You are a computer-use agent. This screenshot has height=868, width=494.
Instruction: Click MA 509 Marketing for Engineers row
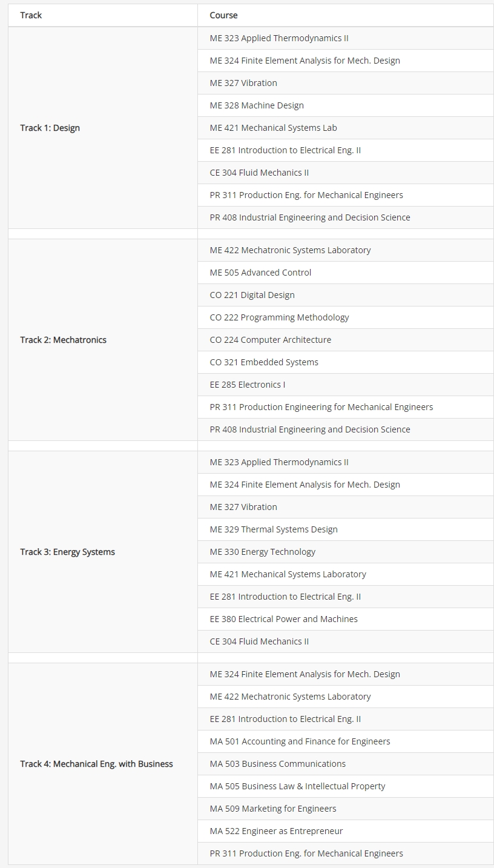coord(273,809)
